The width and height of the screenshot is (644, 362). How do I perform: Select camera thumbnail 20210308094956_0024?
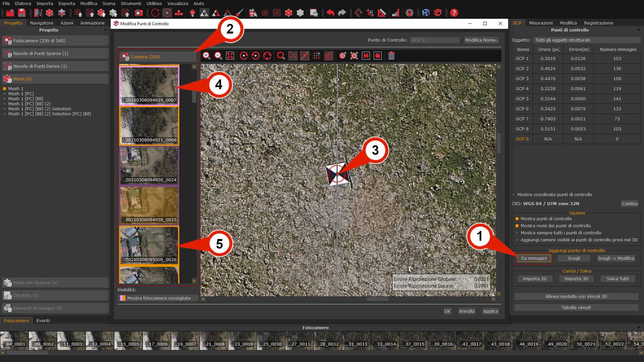pos(149,165)
